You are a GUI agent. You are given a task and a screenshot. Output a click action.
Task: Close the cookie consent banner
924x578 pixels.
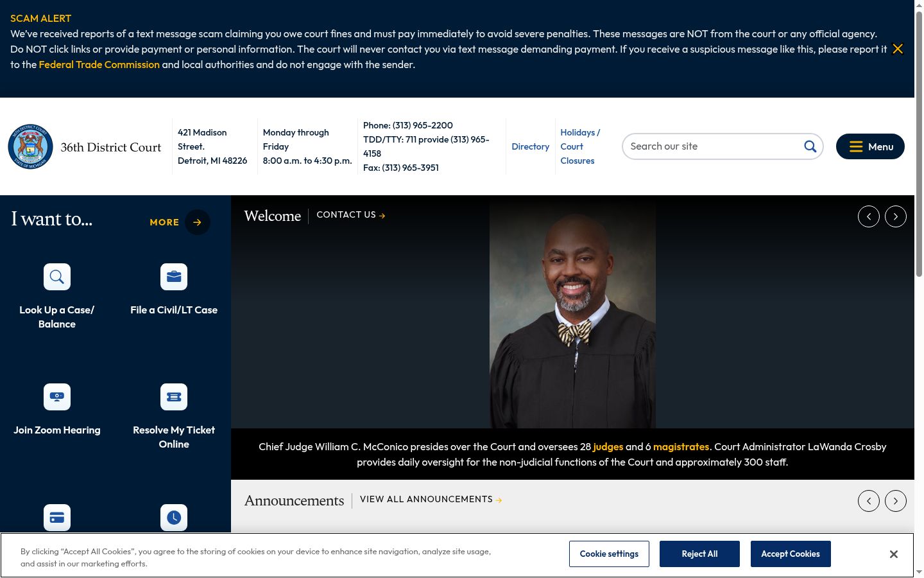(894, 554)
